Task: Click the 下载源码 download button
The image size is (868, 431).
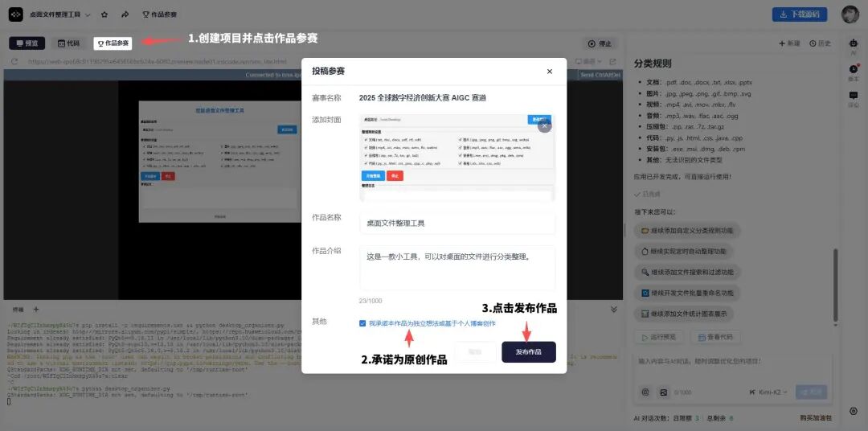Action: coord(800,14)
